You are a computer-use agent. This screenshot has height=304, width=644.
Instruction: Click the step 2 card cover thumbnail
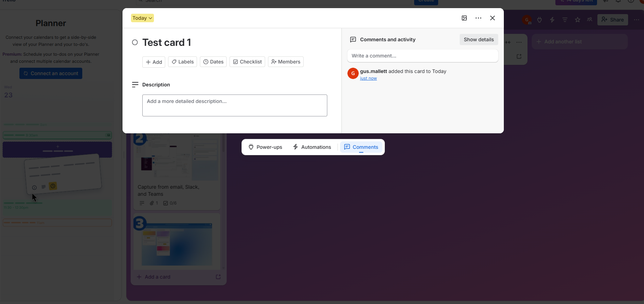click(x=177, y=157)
